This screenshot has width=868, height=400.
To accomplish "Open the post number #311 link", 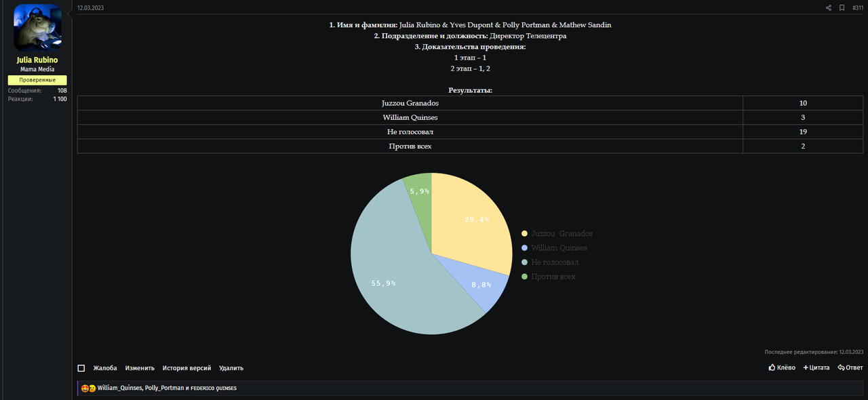I will (858, 8).
